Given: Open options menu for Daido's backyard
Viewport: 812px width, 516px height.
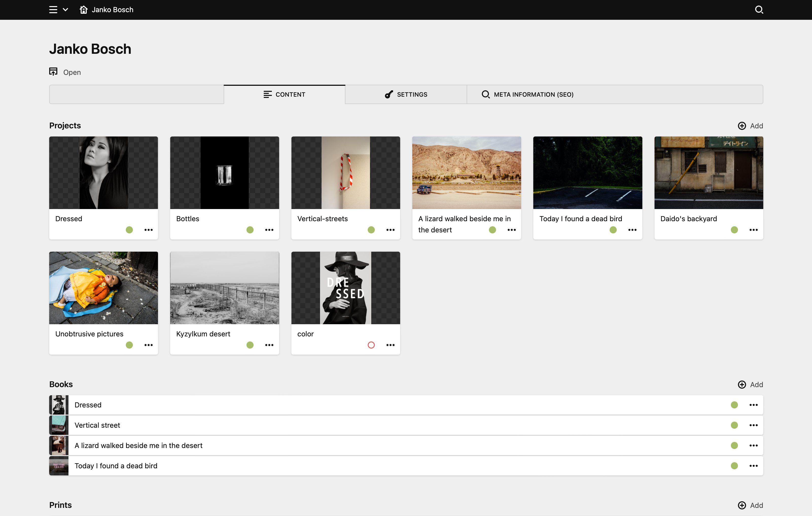Looking at the screenshot, I should click(754, 230).
